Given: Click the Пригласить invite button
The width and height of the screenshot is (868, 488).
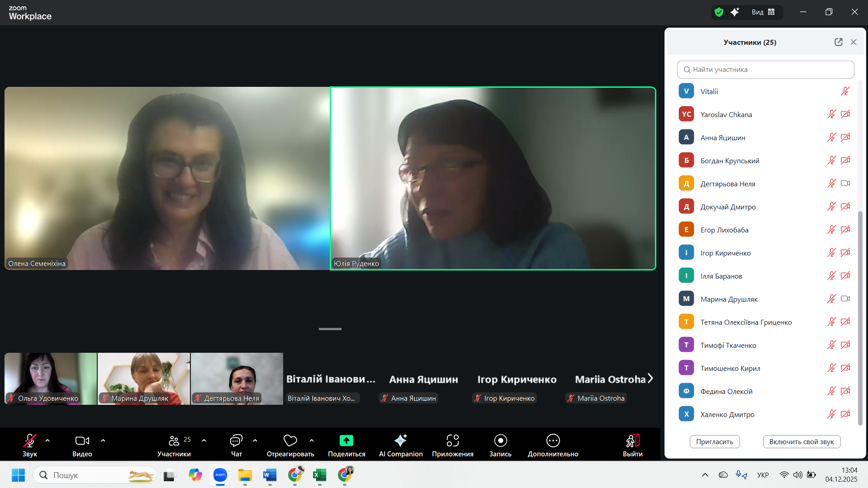Looking at the screenshot, I should (714, 442).
